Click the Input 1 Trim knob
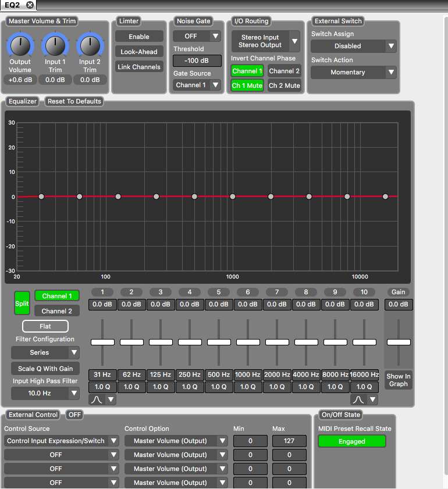448x489 pixels. [x=55, y=46]
